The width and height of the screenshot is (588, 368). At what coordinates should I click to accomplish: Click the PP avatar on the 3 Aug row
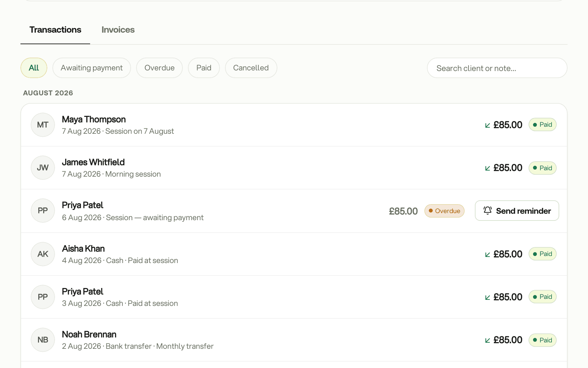43,297
